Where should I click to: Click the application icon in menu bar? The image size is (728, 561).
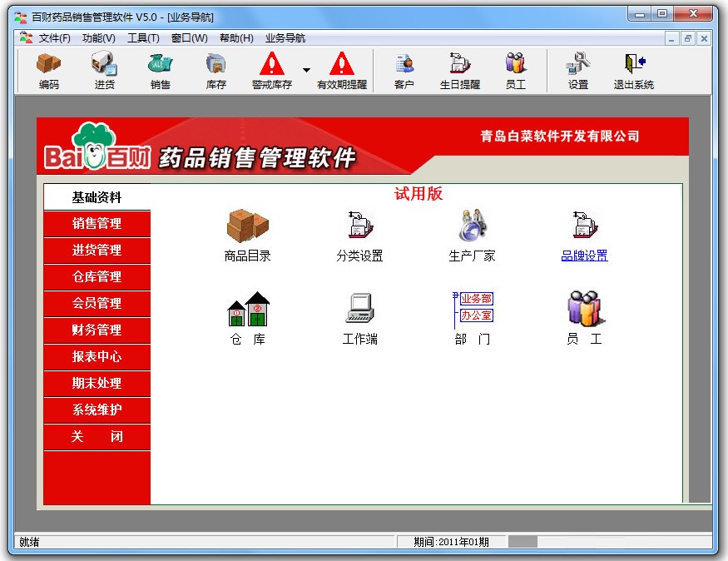[26, 38]
